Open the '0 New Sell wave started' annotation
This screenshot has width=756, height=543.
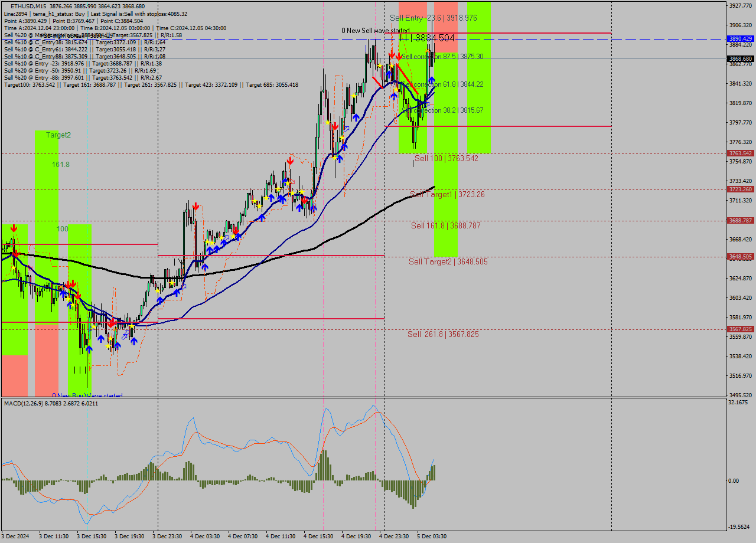374,30
